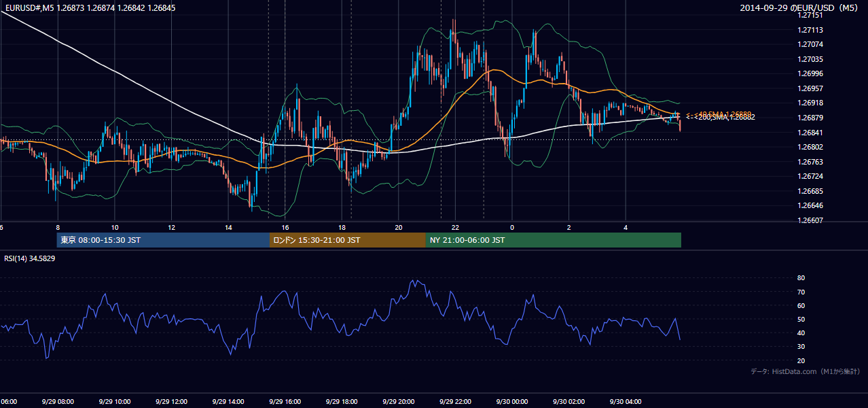Click the RSI 50 level label
The height and width of the screenshot is (408, 868).
(801, 319)
